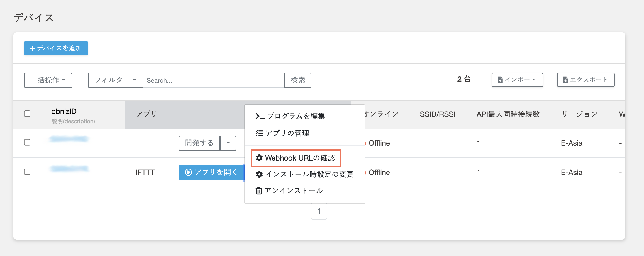Image resolution: width=644 pixels, height=256 pixels.
Task: Click the 2 台 device count text
Action: point(464,79)
